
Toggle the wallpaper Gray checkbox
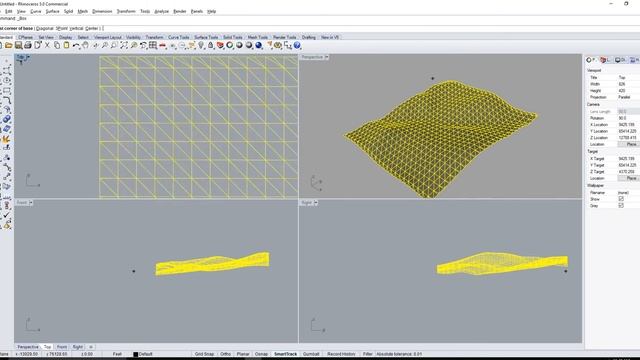(x=621, y=205)
